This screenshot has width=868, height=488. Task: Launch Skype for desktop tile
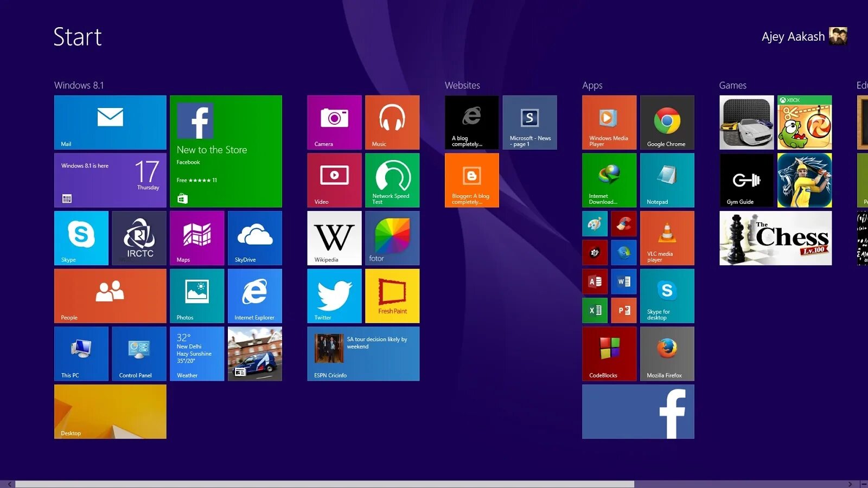coord(667,296)
